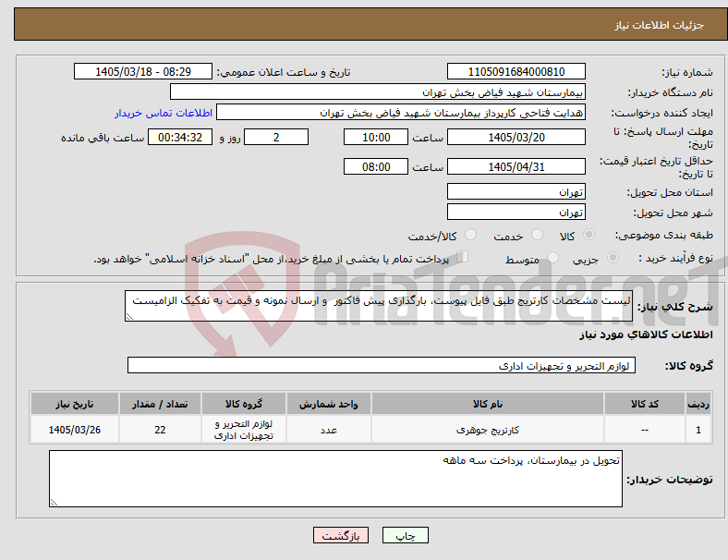
Task: Click the general description text area
Action: pyautogui.click(x=379, y=306)
